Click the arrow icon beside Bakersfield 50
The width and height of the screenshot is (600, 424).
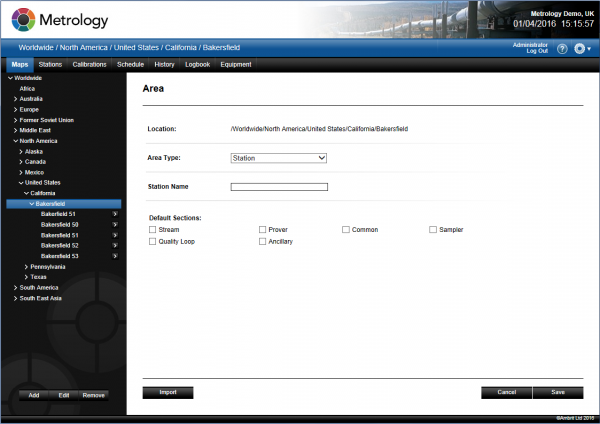[x=115, y=225]
